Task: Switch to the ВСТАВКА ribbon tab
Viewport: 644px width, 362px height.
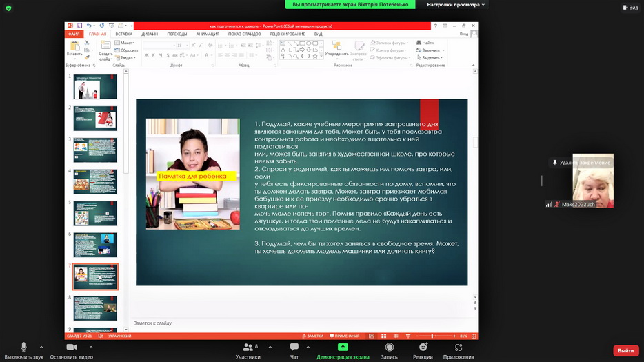Action: click(124, 34)
